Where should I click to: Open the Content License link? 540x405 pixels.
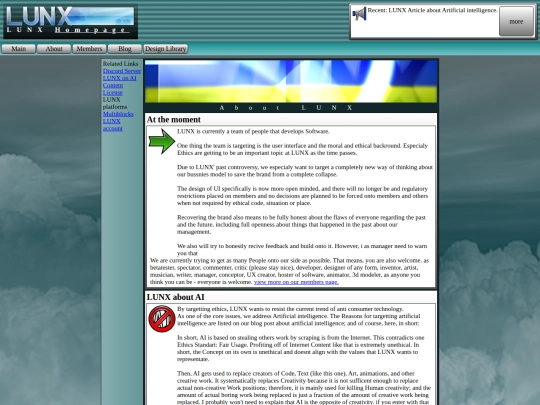[113, 89]
